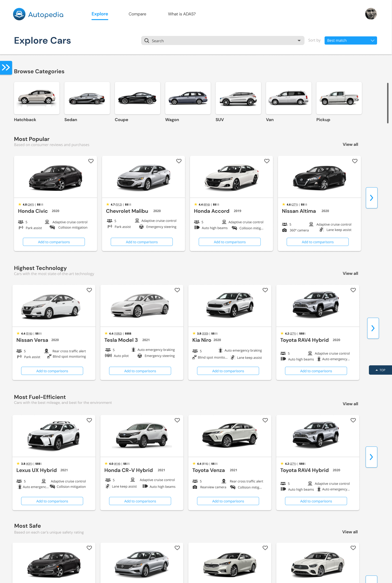Image resolution: width=392 pixels, height=583 pixels.
Task: View all Most Popular cars
Action: [350, 144]
